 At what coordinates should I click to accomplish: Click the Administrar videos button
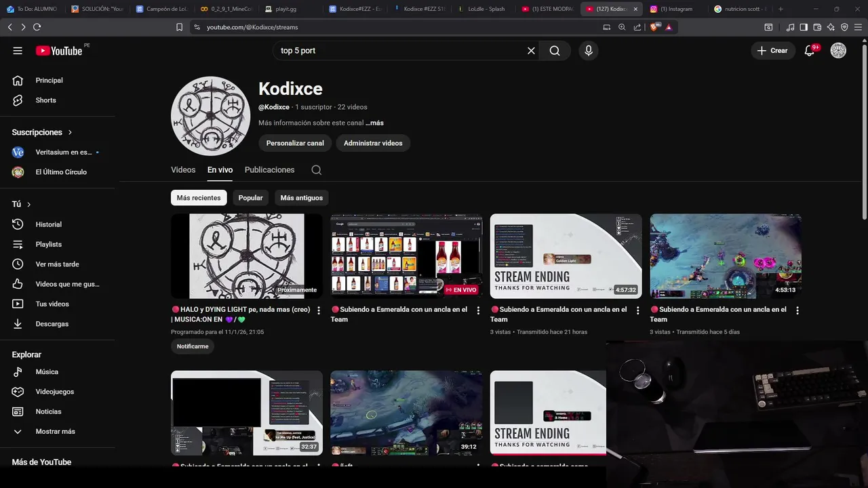[x=373, y=143]
